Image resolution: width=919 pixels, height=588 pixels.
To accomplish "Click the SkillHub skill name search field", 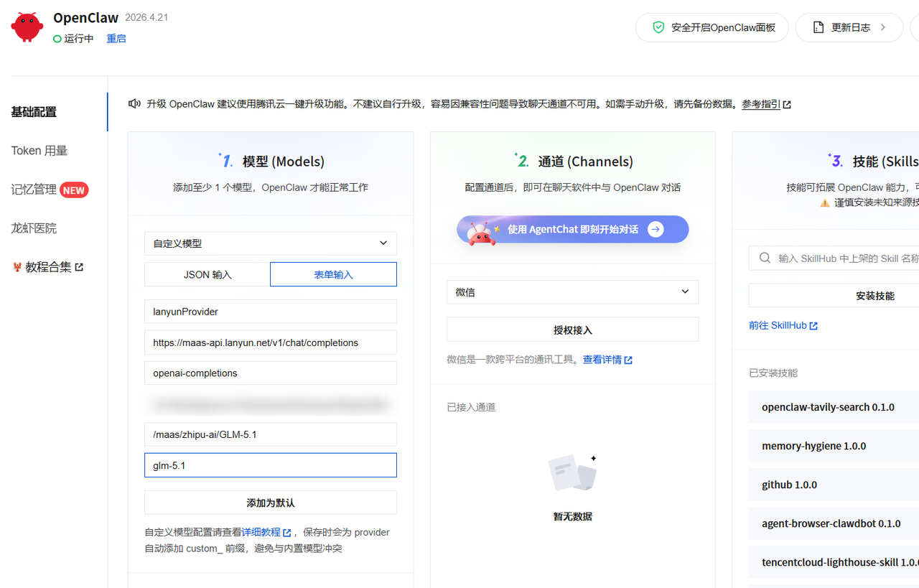I will click(x=834, y=258).
